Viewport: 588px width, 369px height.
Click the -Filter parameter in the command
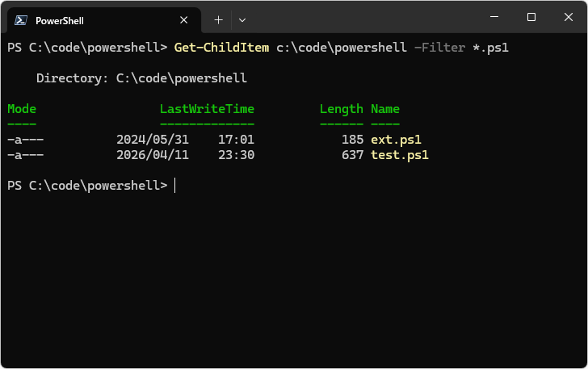(439, 48)
